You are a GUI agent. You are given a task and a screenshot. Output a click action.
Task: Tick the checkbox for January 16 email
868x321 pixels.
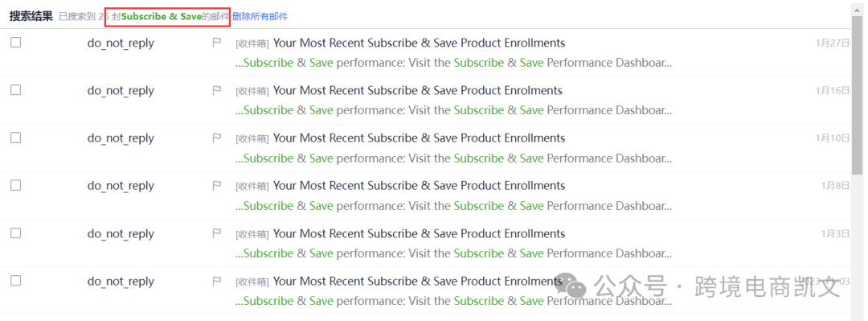click(x=15, y=90)
